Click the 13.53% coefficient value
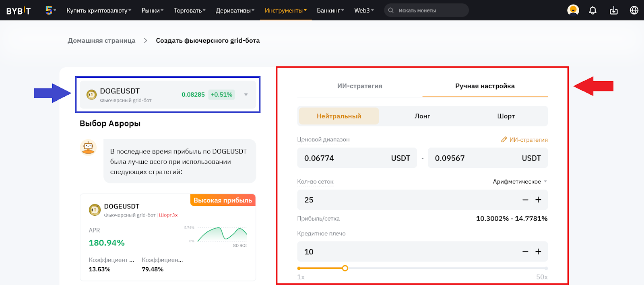644x285 pixels. click(99, 269)
